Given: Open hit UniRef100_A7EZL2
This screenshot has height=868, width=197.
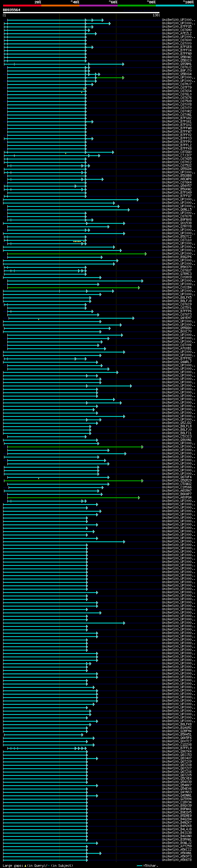Looking at the screenshot, I should point(177,33).
